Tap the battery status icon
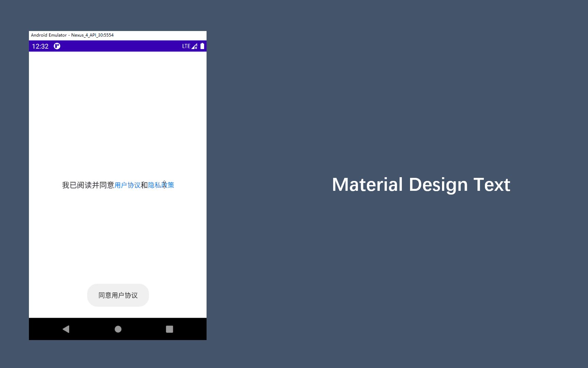 pyautogui.click(x=202, y=46)
